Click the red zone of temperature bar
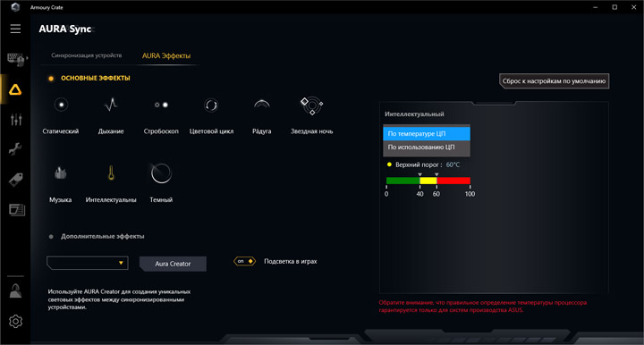 (x=453, y=181)
